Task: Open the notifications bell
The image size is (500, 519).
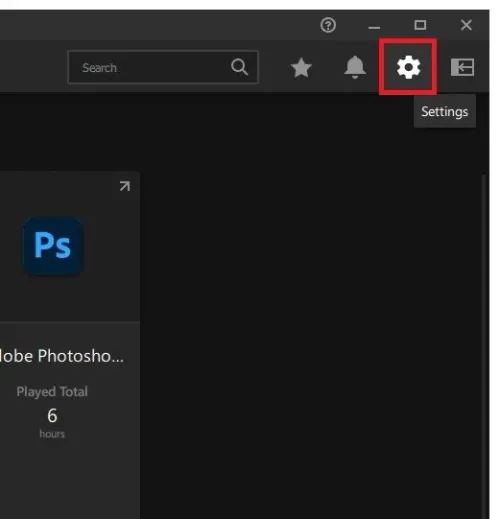Action: pos(355,67)
